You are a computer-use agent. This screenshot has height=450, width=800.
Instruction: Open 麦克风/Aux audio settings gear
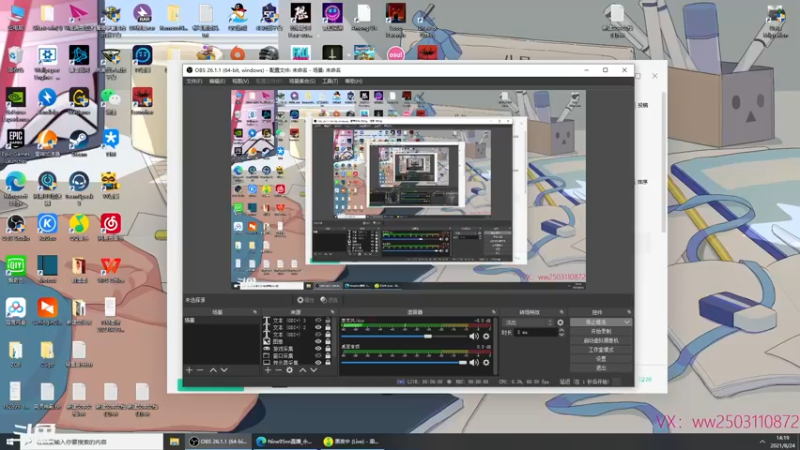click(486, 336)
